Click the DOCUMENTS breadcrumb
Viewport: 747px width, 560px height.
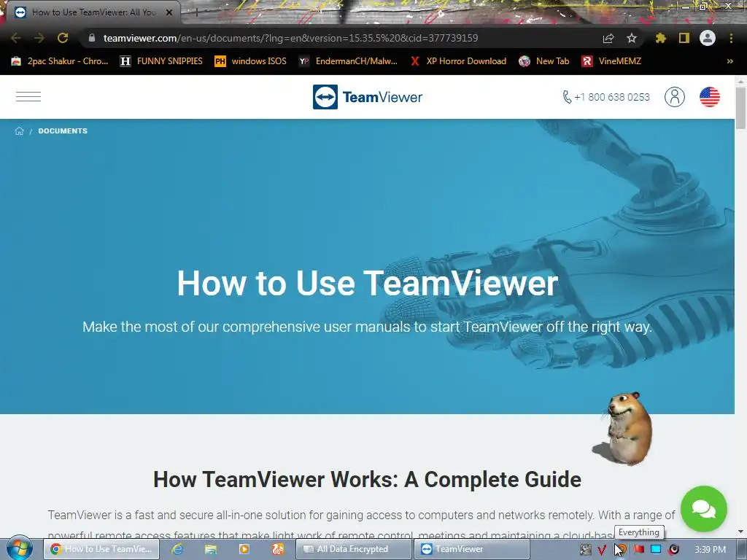[63, 131]
